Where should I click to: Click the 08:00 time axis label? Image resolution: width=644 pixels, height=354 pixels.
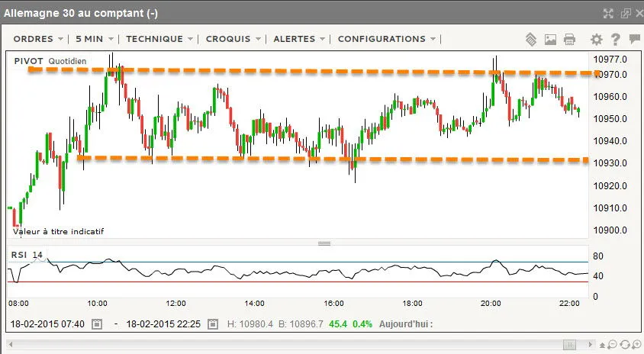(x=18, y=304)
